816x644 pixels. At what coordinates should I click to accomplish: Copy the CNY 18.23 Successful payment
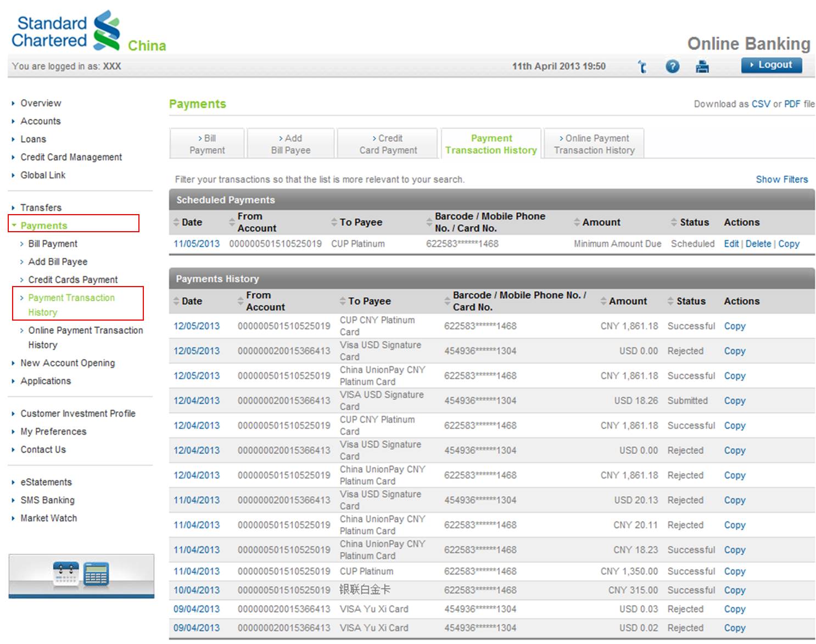pyautogui.click(x=735, y=550)
